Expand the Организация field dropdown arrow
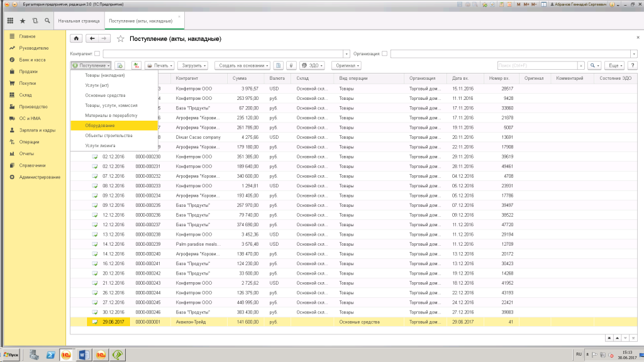This screenshot has width=644, height=362. click(x=634, y=54)
